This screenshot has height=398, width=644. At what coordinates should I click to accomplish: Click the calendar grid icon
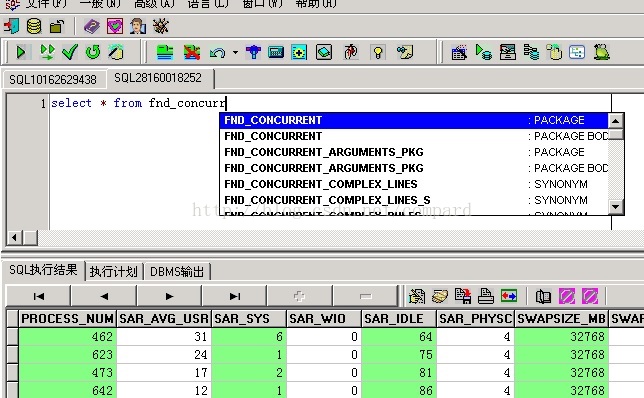(459, 53)
